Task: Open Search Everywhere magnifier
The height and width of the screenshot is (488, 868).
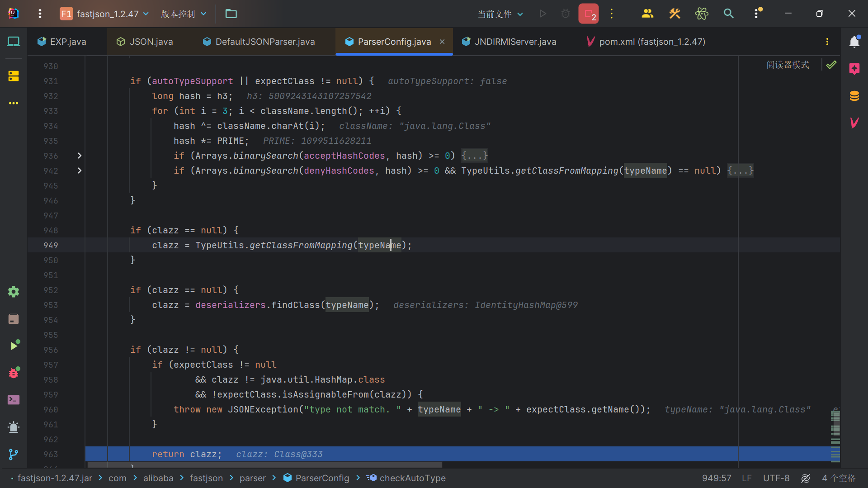Action: [728, 14]
